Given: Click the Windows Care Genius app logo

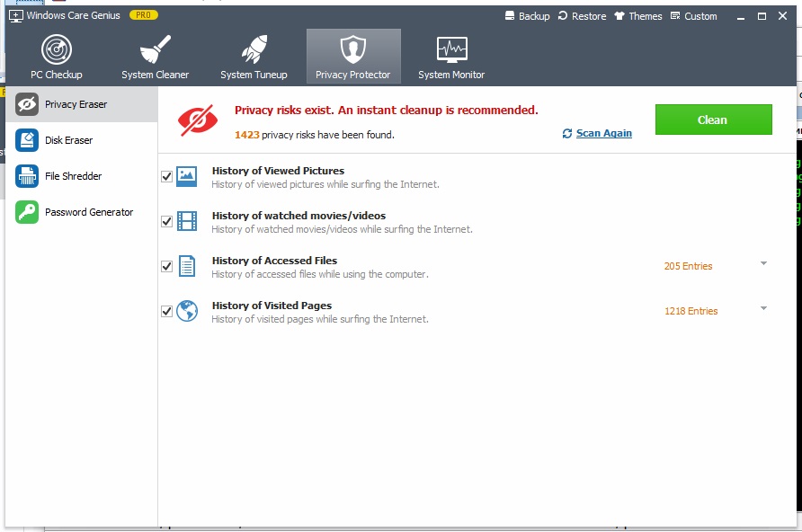Looking at the screenshot, I should (16, 16).
